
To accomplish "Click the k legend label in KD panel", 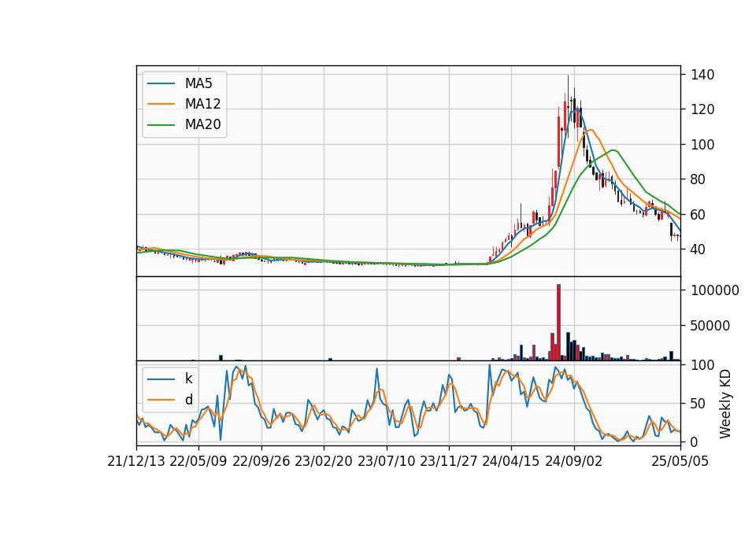I will click(x=188, y=379).
